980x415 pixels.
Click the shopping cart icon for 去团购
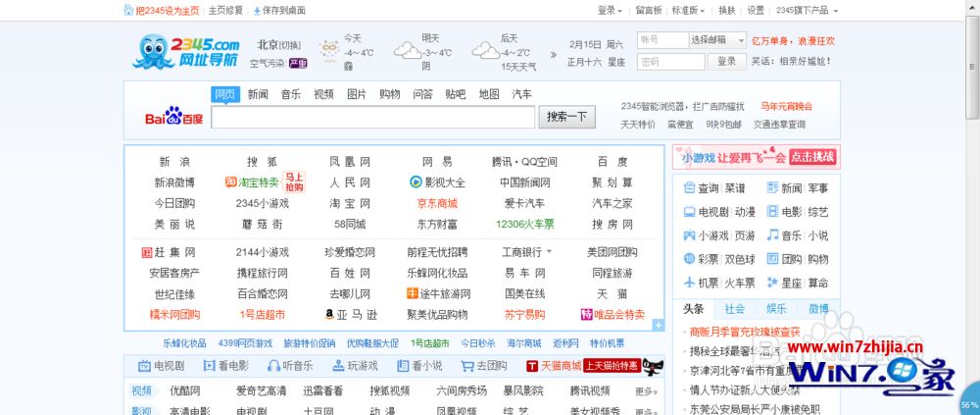[x=467, y=366]
